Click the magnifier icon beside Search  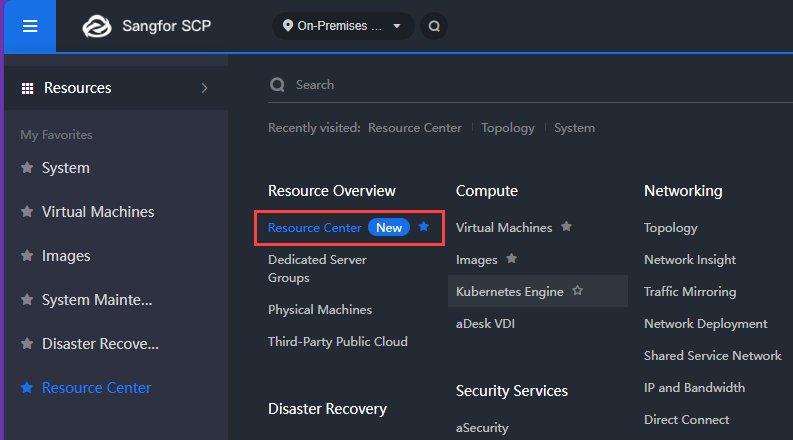(277, 84)
